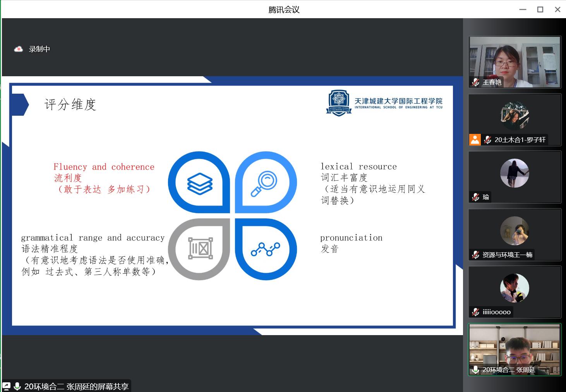Click the muted mic for 资源与环境王一楠
This screenshot has height=392, width=566.
pos(476,255)
